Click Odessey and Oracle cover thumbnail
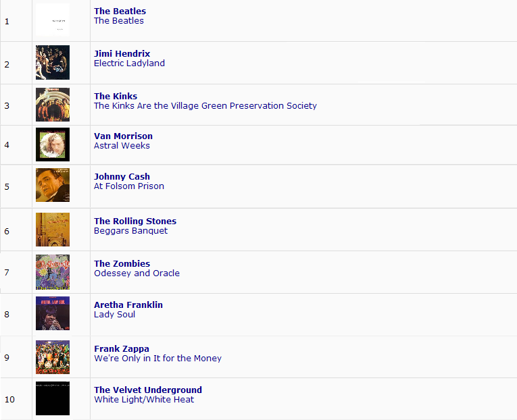 (53, 272)
